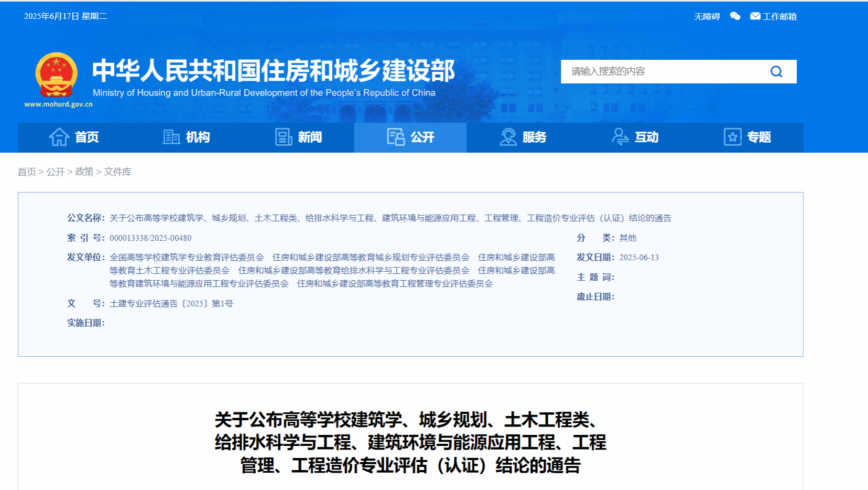Click the envelope icon next to 工作邮箱

tap(754, 15)
